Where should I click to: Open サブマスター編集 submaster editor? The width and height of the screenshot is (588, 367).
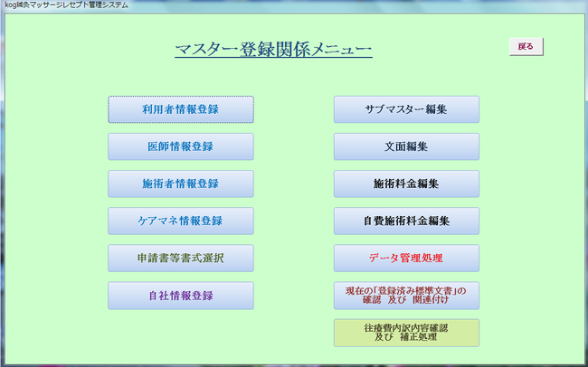point(406,109)
